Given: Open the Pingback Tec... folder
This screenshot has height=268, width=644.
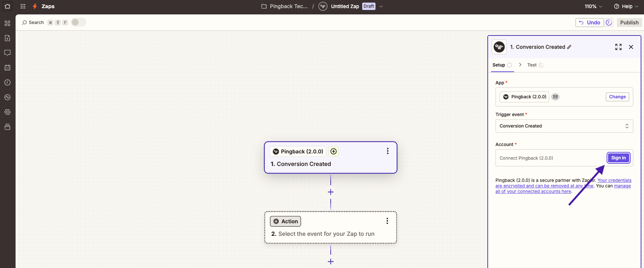Looking at the screenshot, I should 284,6.
